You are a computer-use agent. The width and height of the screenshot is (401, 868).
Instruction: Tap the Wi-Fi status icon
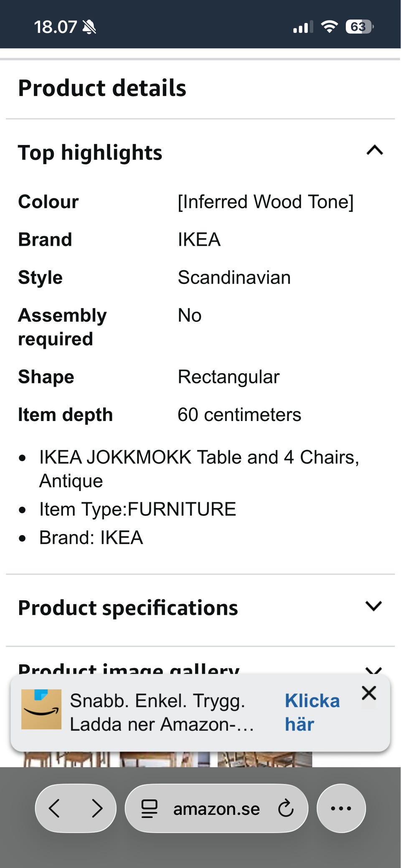[x=329, y=27]
